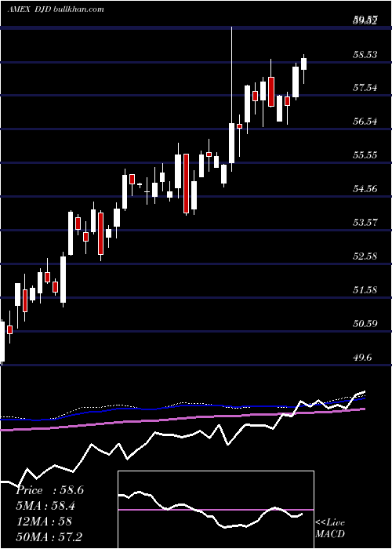
Task: Click the 56.54 price axis label
Action: tap(365, 122)
